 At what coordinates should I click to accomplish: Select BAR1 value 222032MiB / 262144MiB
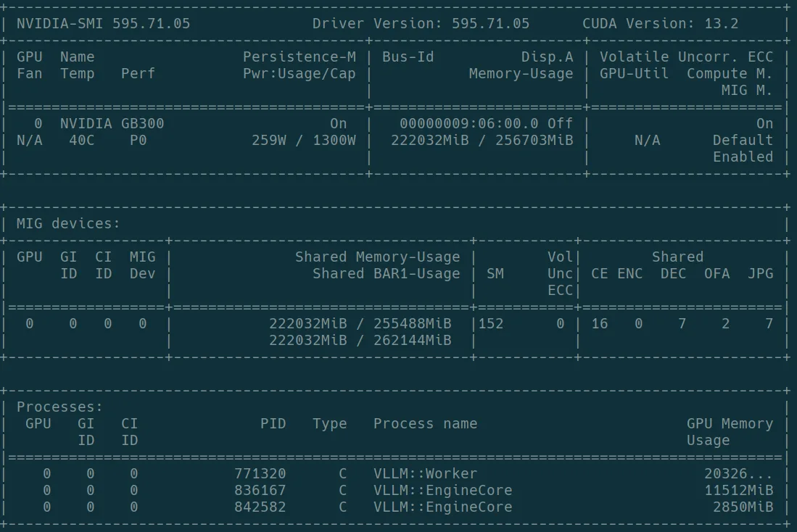pos(360,341)
